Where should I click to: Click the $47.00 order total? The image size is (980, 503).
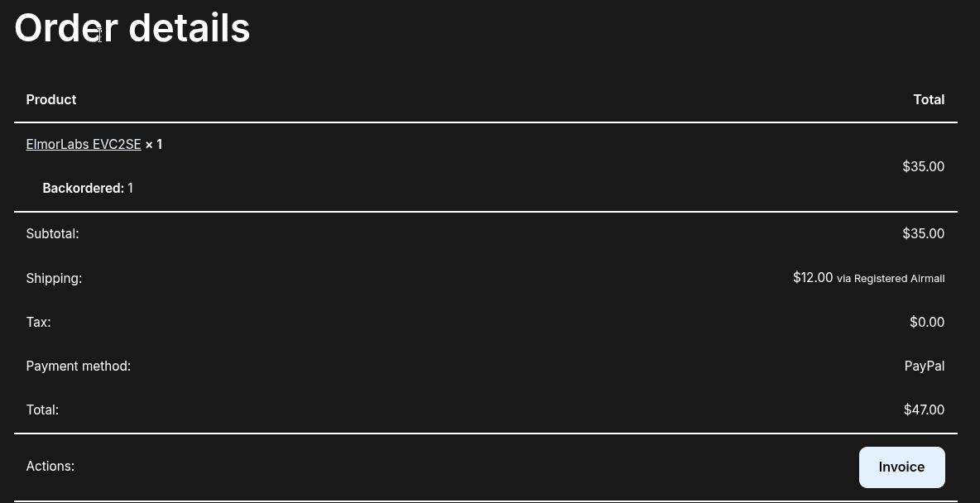pos(924,410)
